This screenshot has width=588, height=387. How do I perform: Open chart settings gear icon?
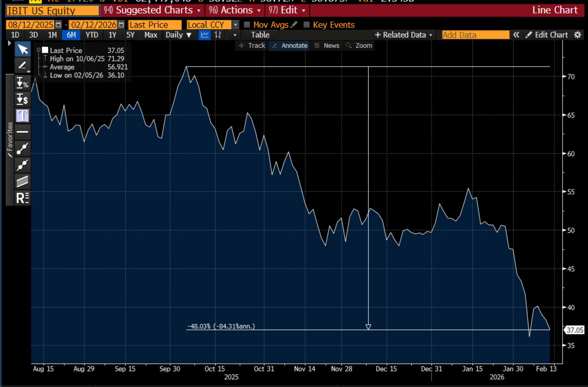pyautogui.click(x=577, y=35)
